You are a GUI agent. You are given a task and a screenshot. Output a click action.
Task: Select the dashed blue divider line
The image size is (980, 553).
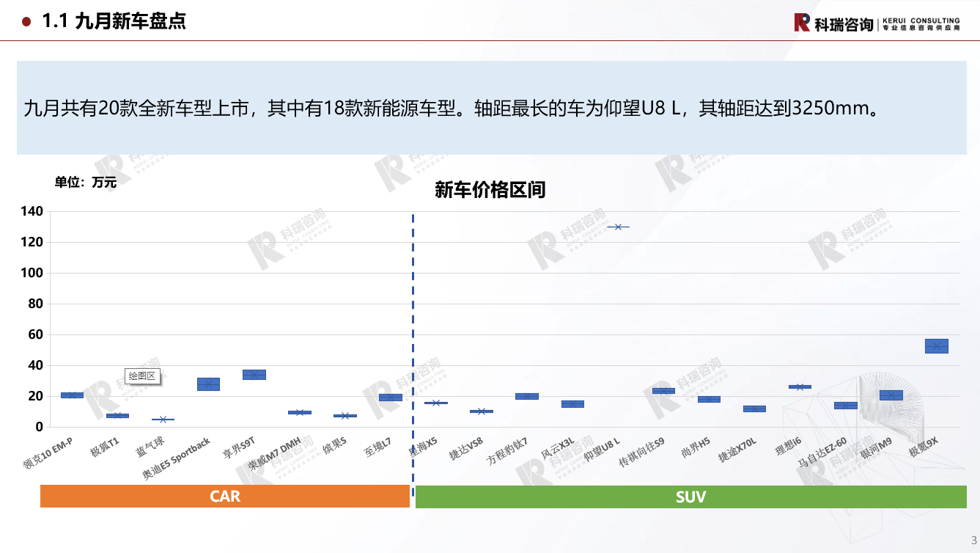[x=413, y=330]
